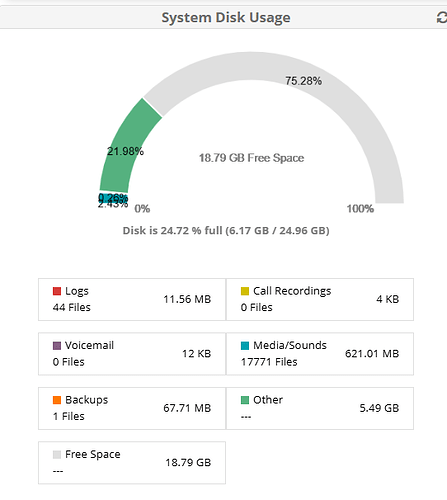Select the Call Recordings 4 KB box

pos(320,299)
